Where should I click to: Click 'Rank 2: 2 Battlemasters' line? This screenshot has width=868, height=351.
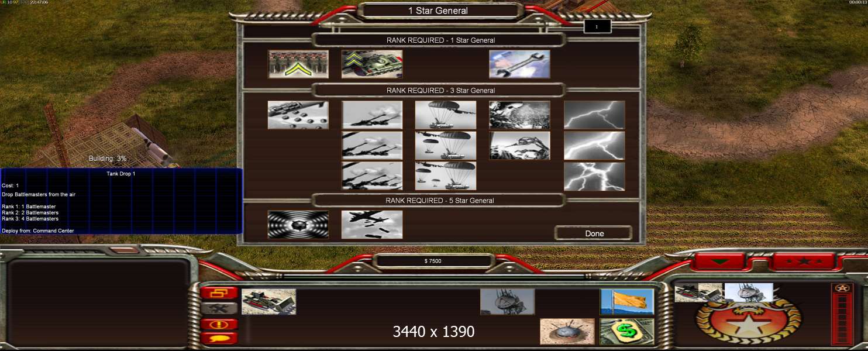(30, 212)
